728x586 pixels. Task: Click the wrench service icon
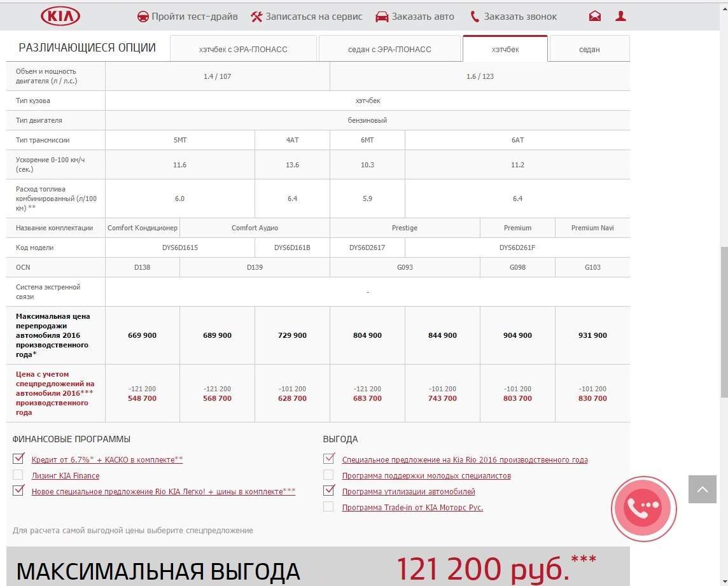coord(256,17)
